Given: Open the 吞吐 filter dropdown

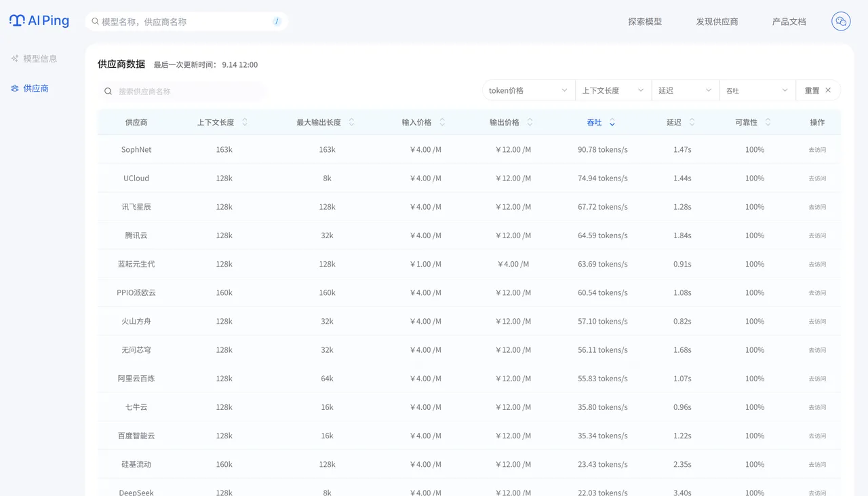Looking at the screenshot, I should [x=757, y=90].
